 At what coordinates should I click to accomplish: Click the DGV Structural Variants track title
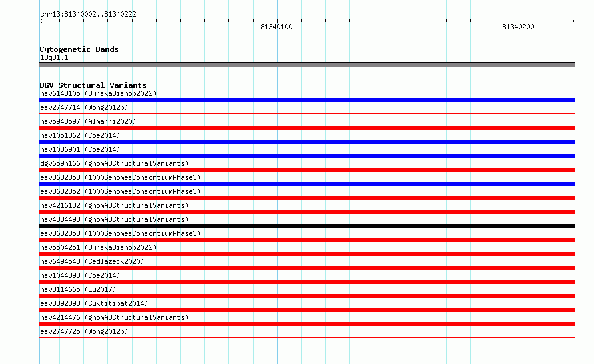[x=93, y=85]
